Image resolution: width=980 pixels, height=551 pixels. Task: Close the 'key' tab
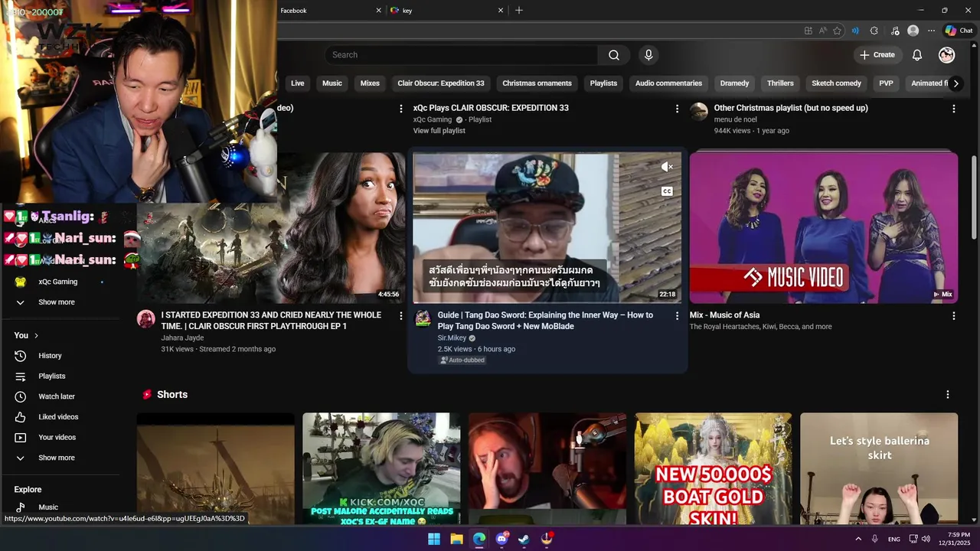501,10
